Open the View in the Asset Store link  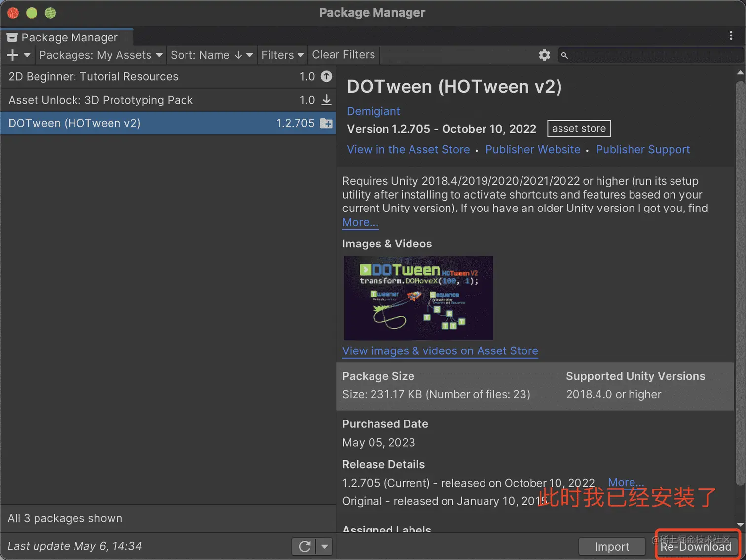click(x=409, y=149)
